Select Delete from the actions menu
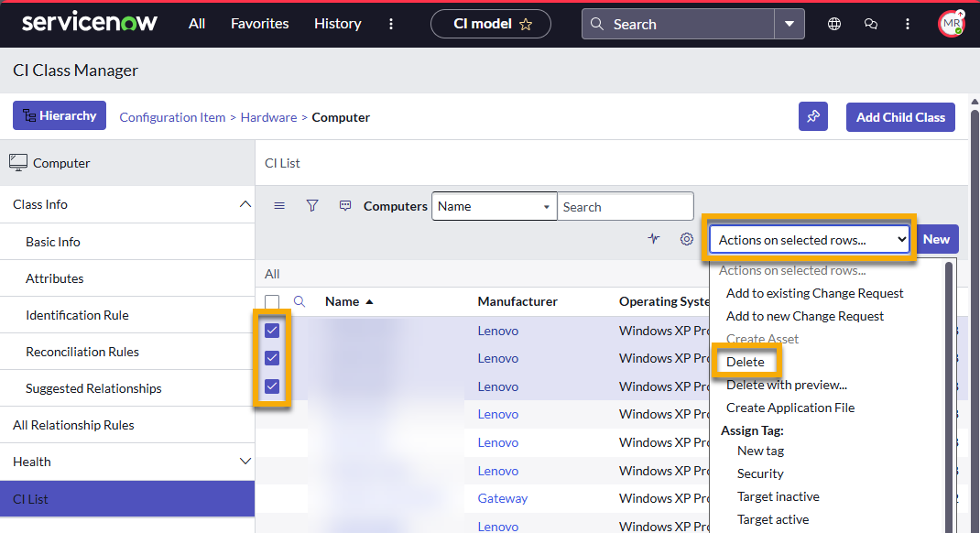 (745, 362)
